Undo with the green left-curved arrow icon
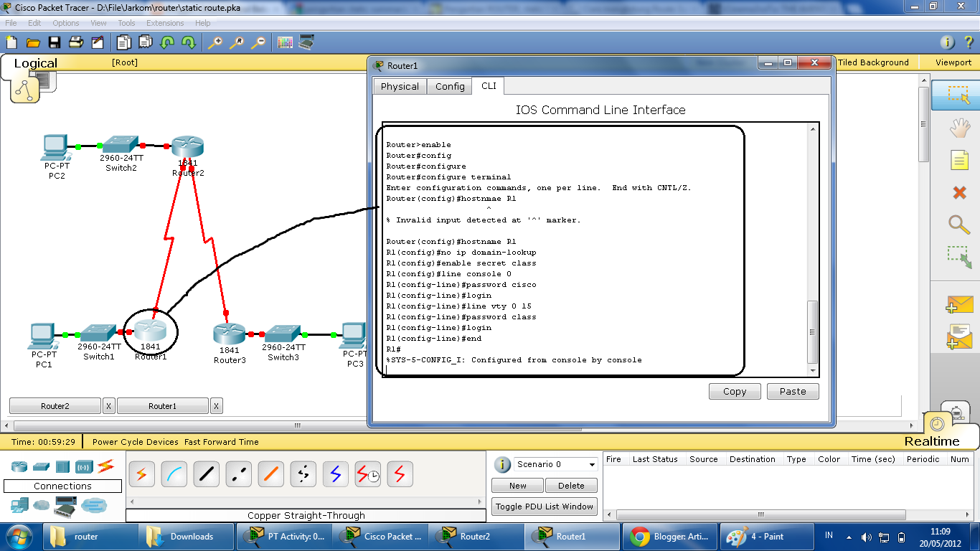This screenshot has width=980, height=551. [167, 42]
